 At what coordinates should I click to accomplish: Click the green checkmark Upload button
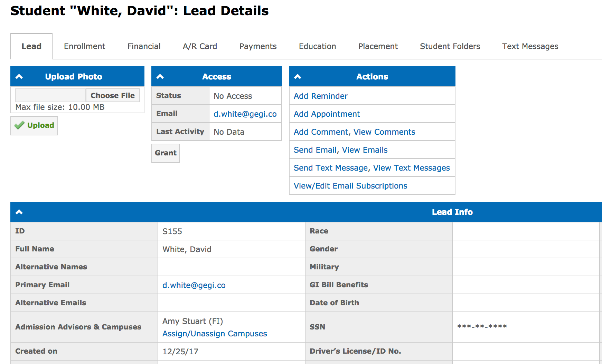pyautogui.click(x=34, y=125)
